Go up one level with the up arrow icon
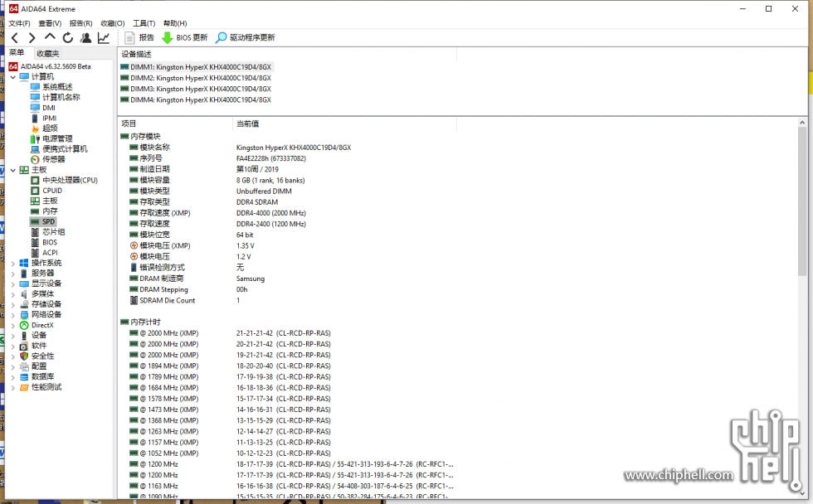The height and width of the screenshot is (504, 813). pos(50,37)
